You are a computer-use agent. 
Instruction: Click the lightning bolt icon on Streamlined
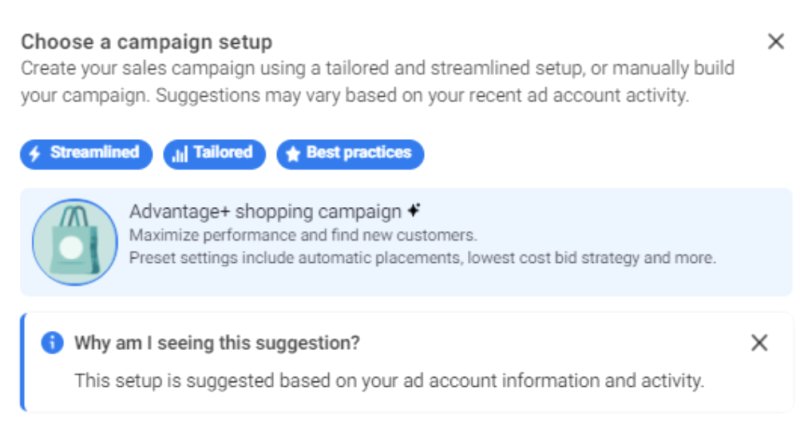click(x=35, y=154)
